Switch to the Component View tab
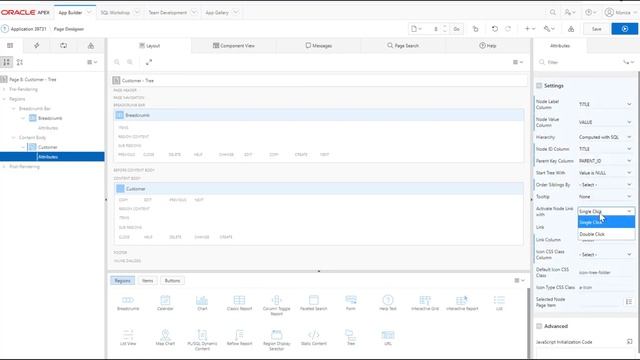Viewport: 640px width, 360px height. click(233, 46)
